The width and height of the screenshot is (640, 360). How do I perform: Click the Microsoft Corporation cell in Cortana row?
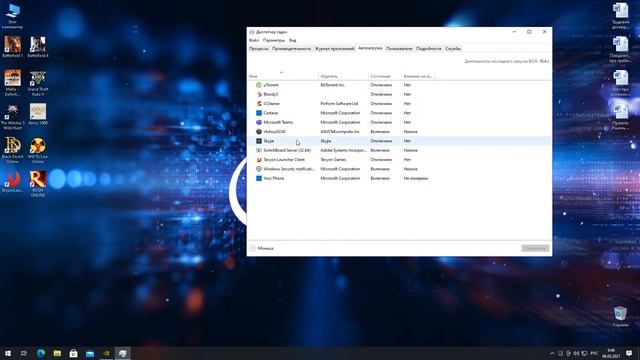pos(340,113)
